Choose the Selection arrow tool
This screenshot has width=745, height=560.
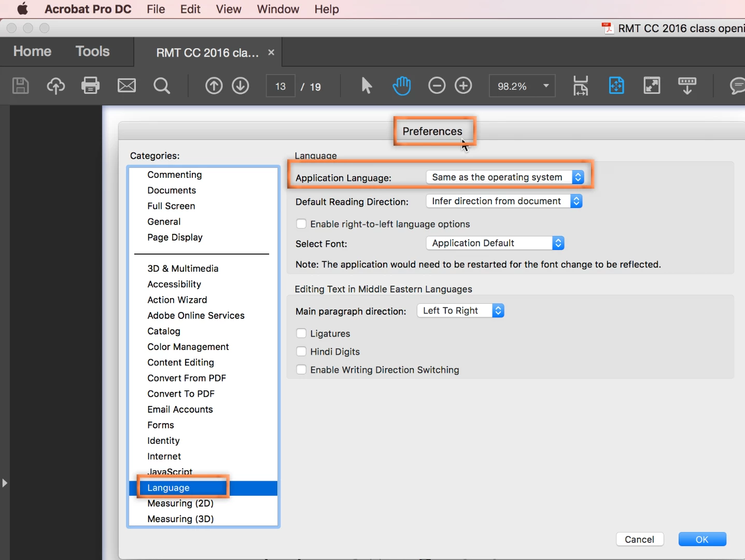pos(367,86)
